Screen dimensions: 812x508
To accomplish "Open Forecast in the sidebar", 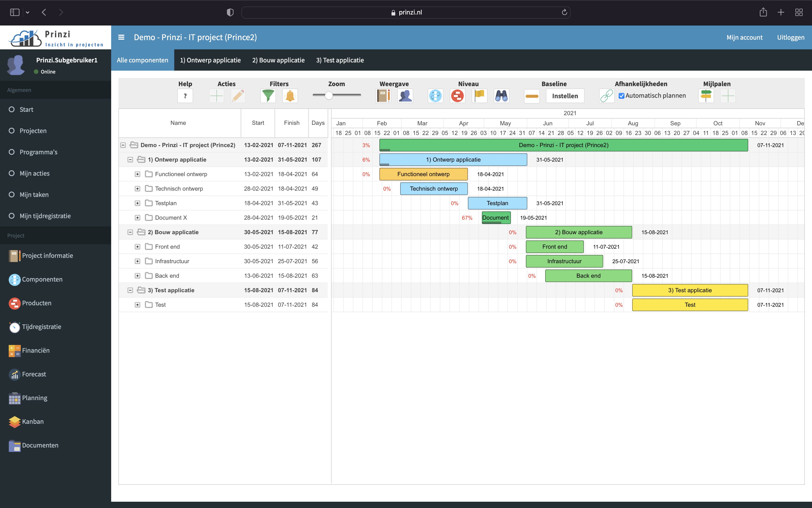I will 28,374.
